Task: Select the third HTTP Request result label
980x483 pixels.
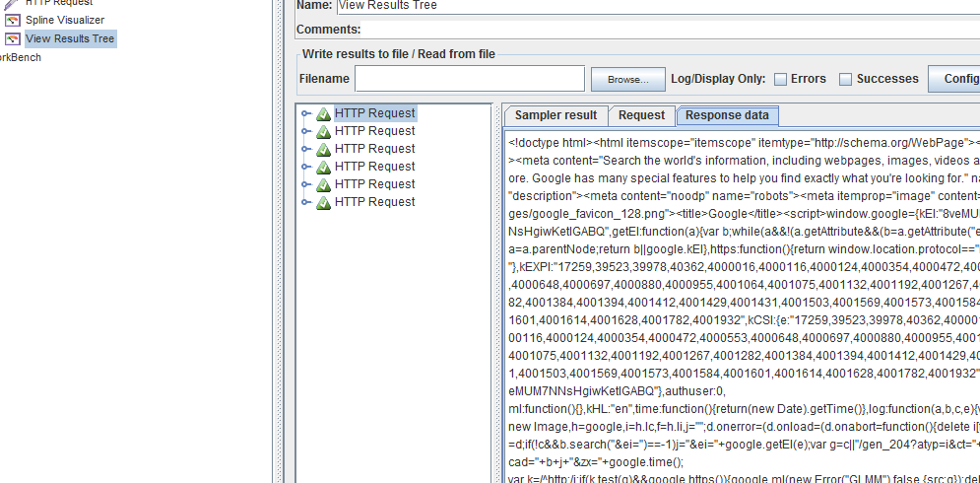Action: pos(375,149)
